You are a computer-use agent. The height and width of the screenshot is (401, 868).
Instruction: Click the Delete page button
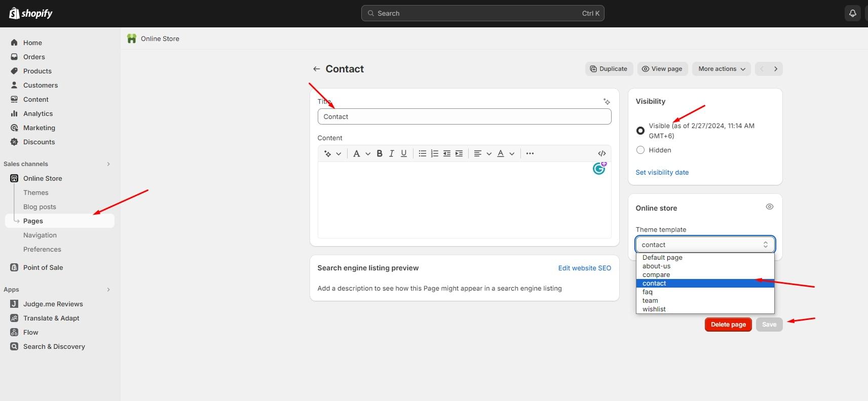tap(728, 325)
